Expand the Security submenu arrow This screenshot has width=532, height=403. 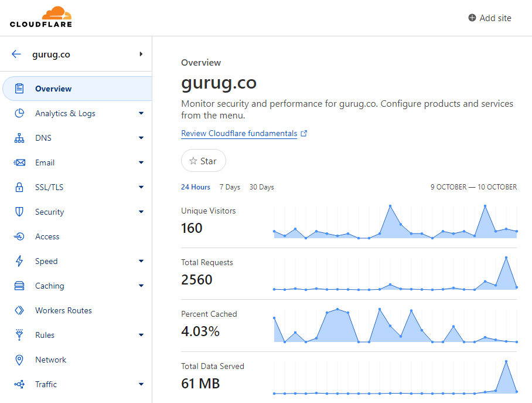tap(141, 212)
